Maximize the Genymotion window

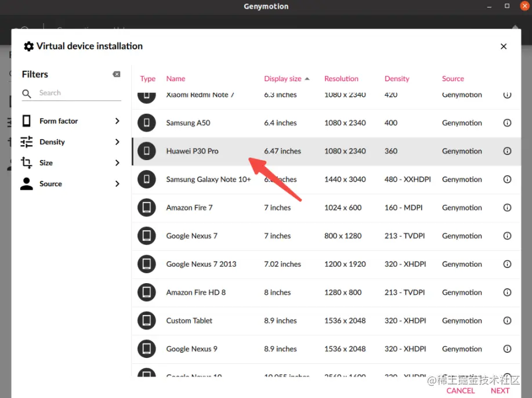click(507, 6)
